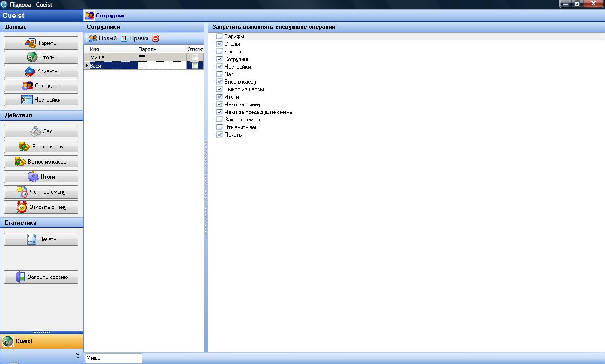Open the Тарифы section
This screenshot has width=605, height=364.
click(41, 43)
